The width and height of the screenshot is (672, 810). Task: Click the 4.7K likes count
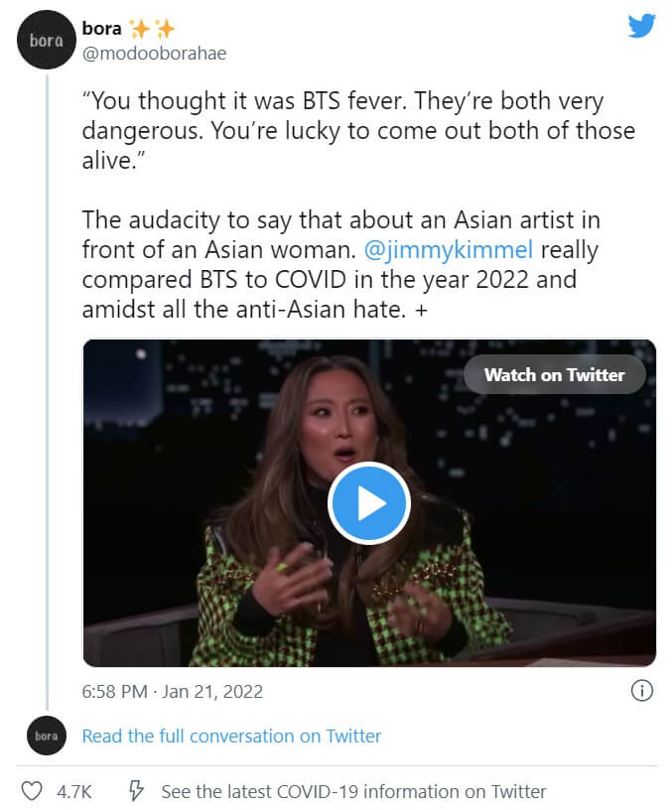click(x=74, y=791)
